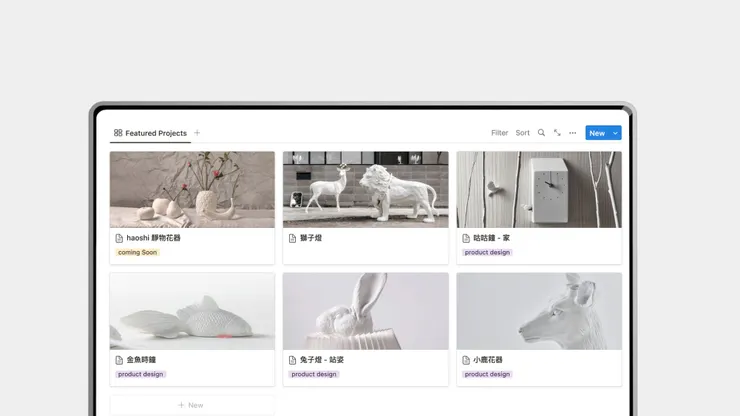Add a new view with plus icon
The width and height of the screenshot is (740, 416).
197,133
